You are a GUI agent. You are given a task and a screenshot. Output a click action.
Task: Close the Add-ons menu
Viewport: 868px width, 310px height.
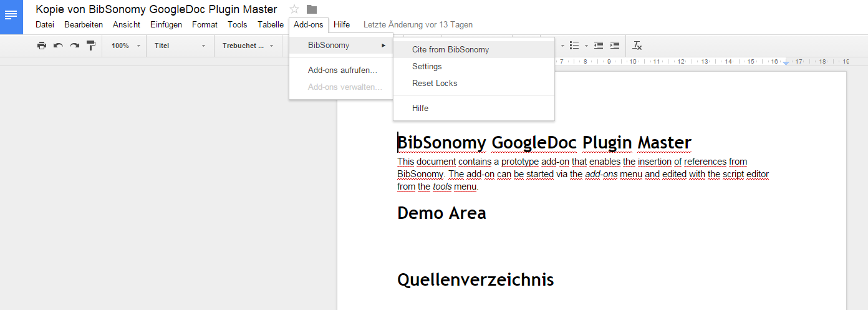(x=309, y=25)
